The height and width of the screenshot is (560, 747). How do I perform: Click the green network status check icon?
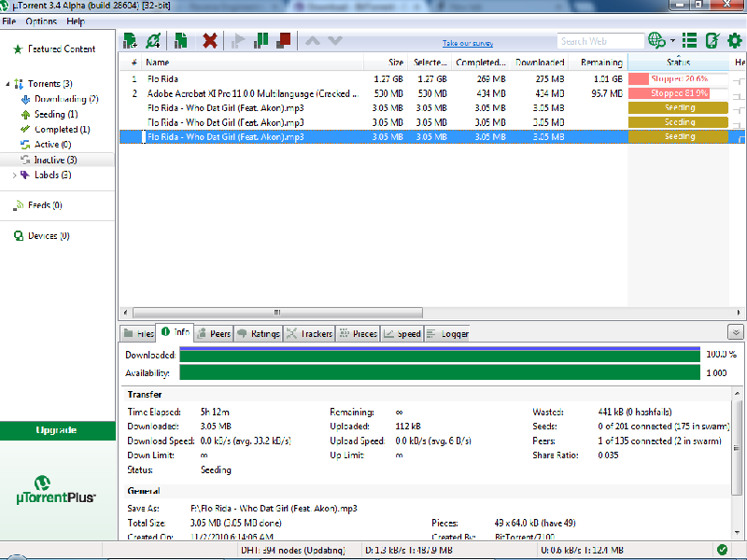coord(722,550)
